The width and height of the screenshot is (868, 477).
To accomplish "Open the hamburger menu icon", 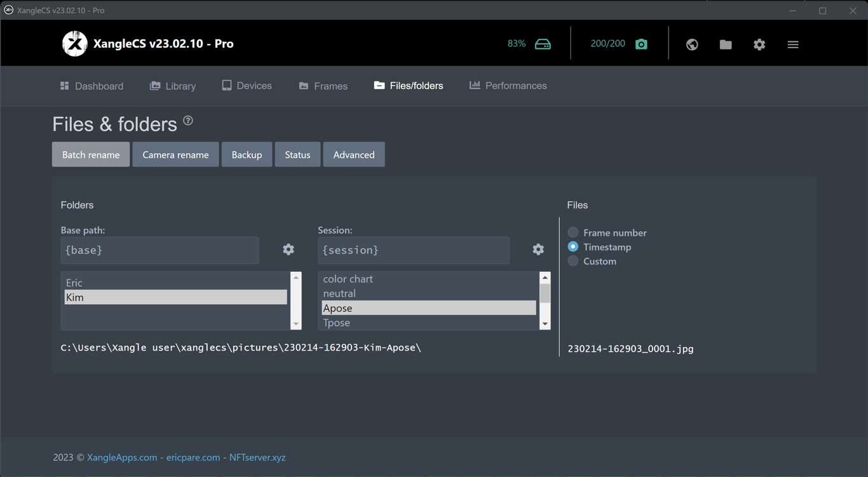I will (x=793, y=44).
